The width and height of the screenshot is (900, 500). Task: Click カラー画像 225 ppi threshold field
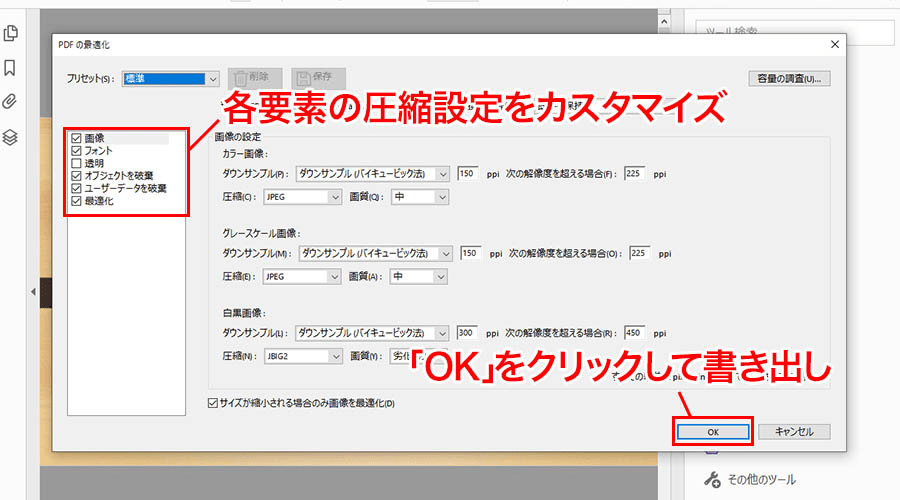click(x=635, y=173)
